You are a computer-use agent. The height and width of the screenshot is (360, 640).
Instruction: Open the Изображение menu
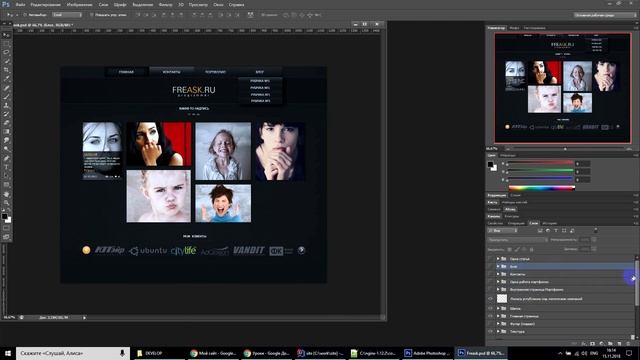pyautogui.click(x=79, y=5)
